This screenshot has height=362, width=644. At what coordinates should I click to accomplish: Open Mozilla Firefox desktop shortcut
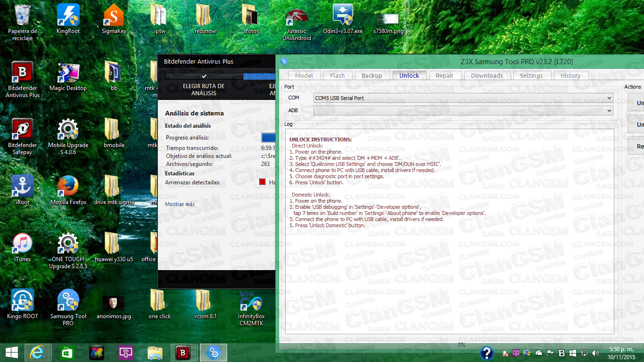68,190
